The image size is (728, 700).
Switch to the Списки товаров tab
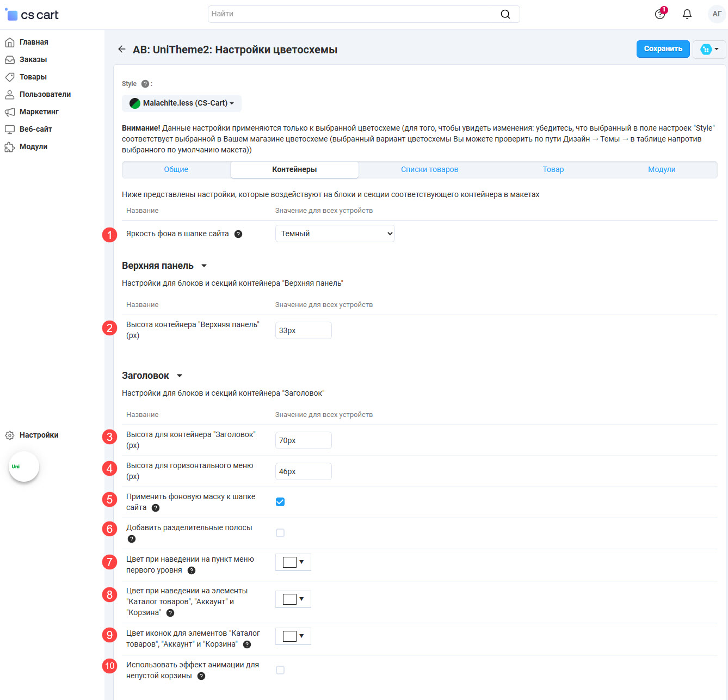(429, 169)
